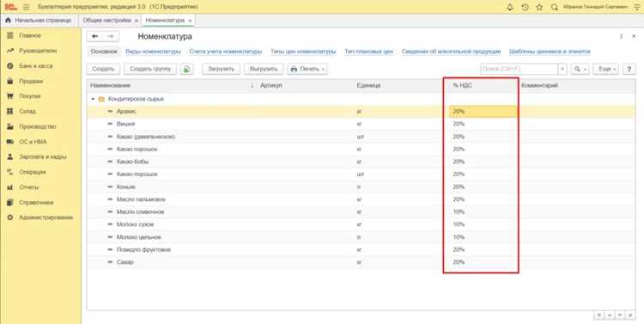Open the Еще dropdown menu
Viewport: 644px width, 324px height.
click(x=607, y=69)
